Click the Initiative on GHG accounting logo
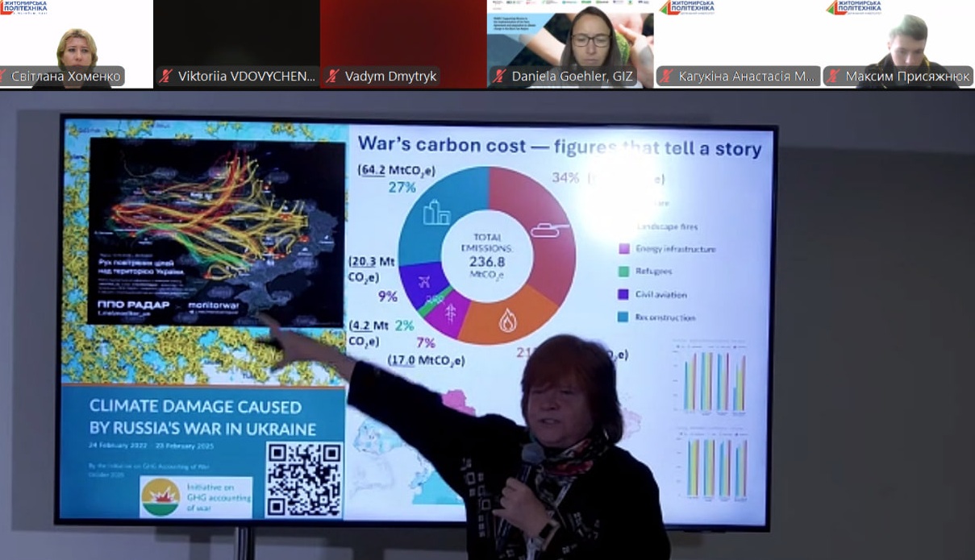This screenshot has width=975, height=560. [x=196, y=498]
